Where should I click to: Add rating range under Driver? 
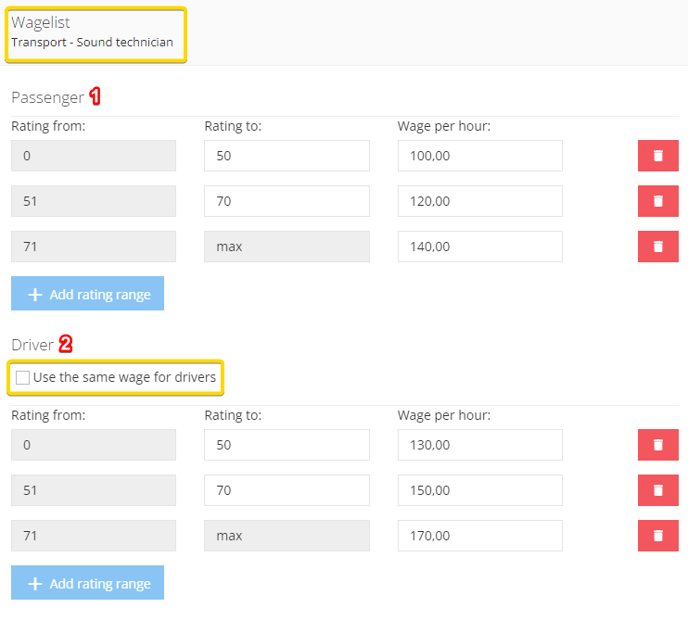(87, 583)
